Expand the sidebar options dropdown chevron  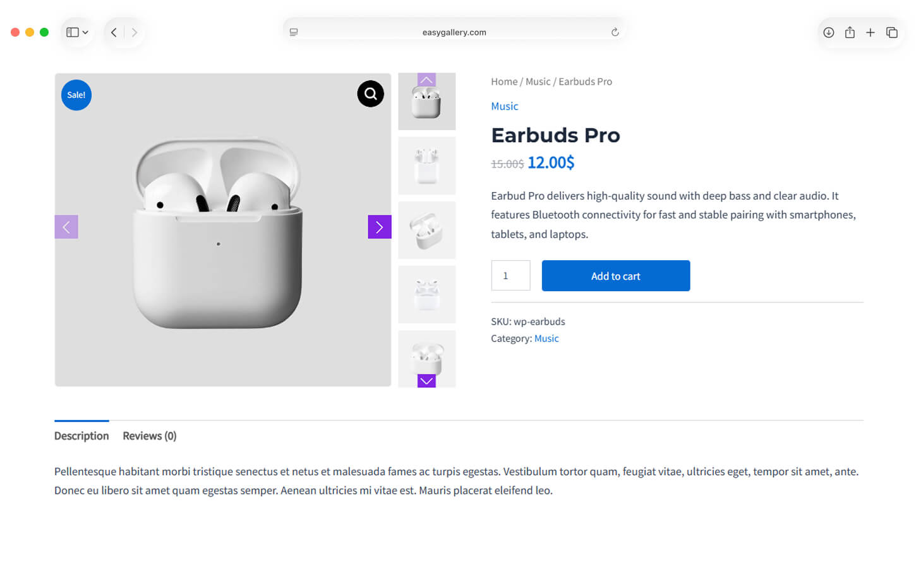[85, 32]
